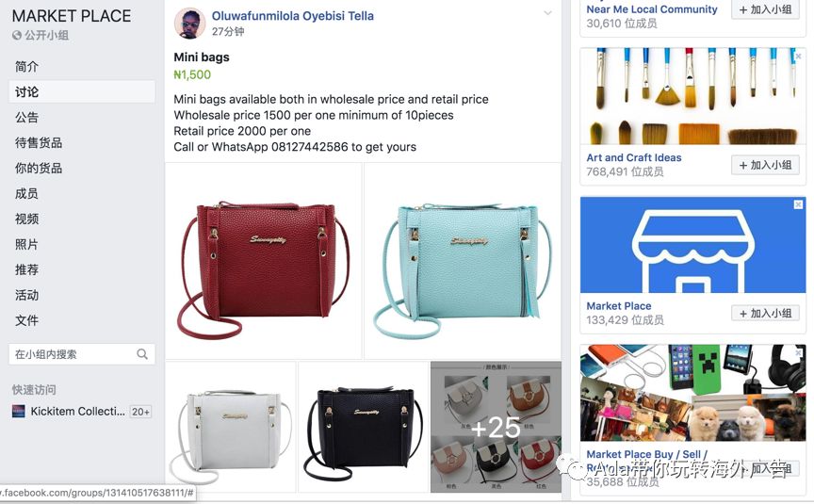
Task: Select the 讨论 discussion tab
Action: [x=82, y=92]
